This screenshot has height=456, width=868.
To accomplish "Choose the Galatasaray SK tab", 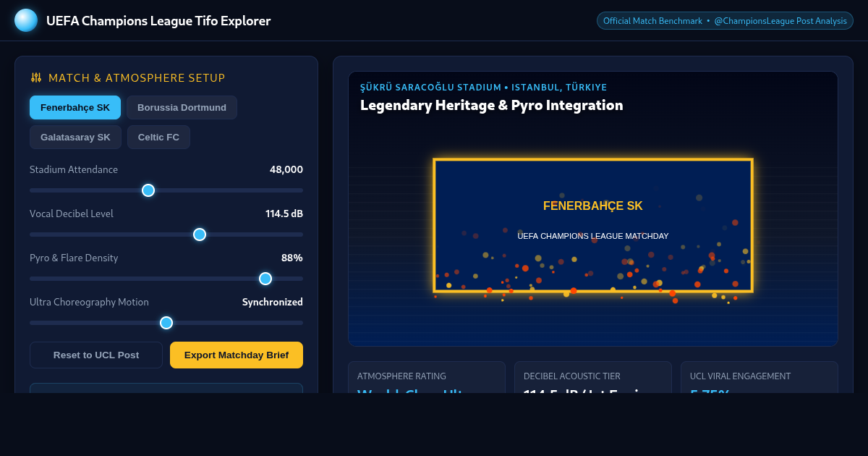I will pos(75,137).
